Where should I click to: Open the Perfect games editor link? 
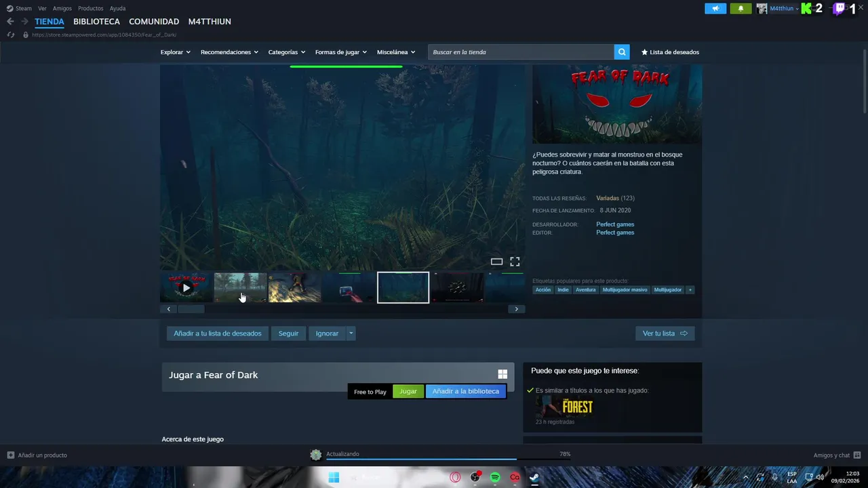pos(615,232)
